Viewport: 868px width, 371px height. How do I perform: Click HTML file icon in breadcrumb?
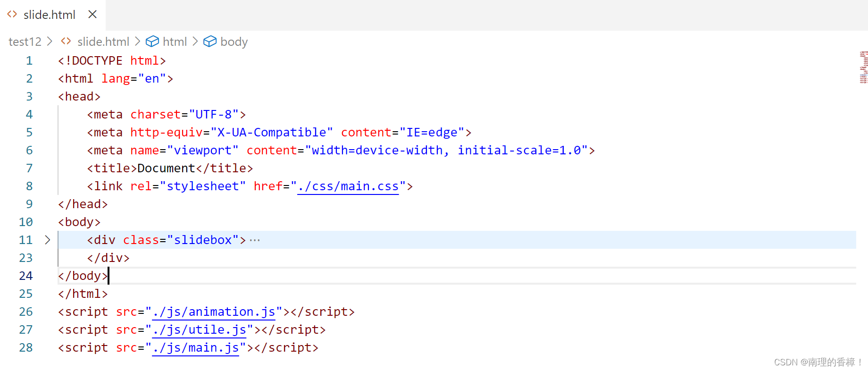[66, 42]
